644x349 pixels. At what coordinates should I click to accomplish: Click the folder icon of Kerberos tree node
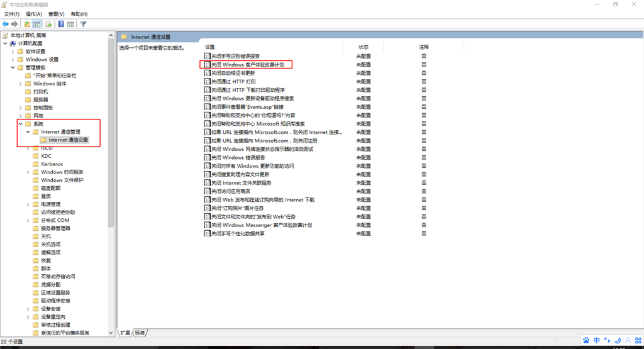pos(36,164)
